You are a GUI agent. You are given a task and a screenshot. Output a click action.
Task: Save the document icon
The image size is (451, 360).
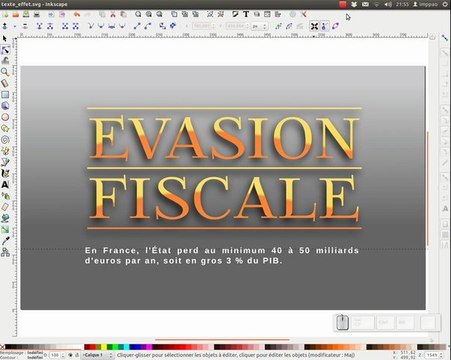[26, 14]
